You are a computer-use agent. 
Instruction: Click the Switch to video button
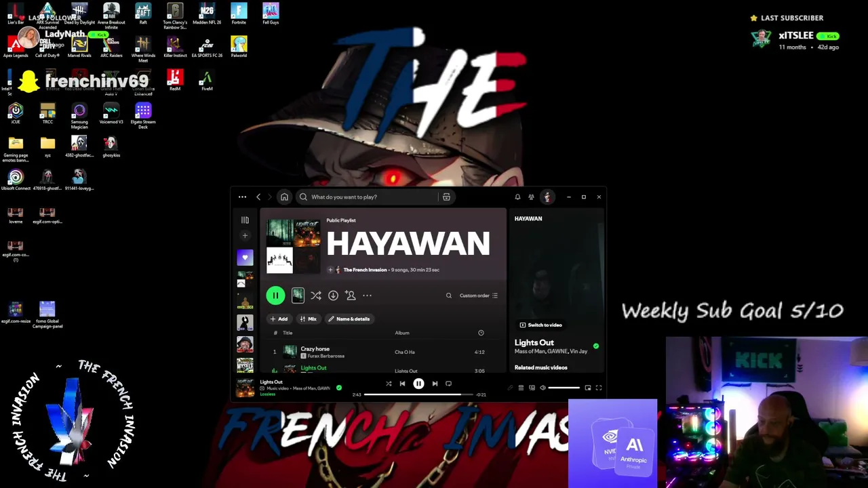540,325
